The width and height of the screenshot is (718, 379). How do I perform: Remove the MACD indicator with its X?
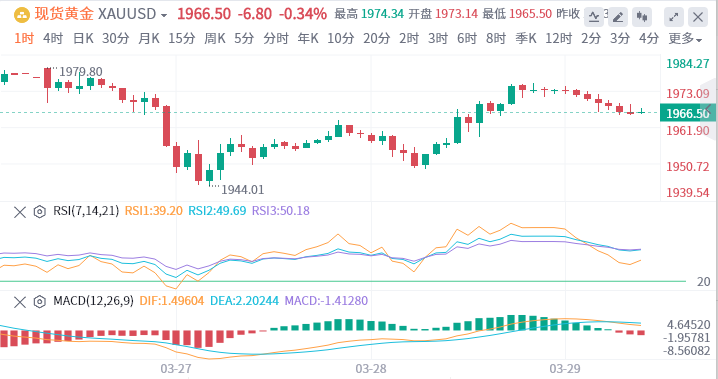(20, 302)
